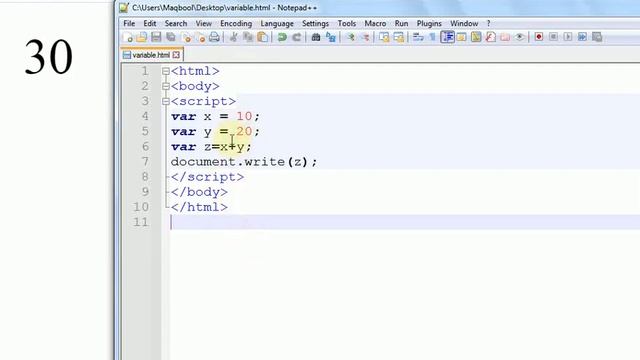The height and width of the screenshot is (360, 640).
Task: Open user defined language dialog icon
Action: 462,37
